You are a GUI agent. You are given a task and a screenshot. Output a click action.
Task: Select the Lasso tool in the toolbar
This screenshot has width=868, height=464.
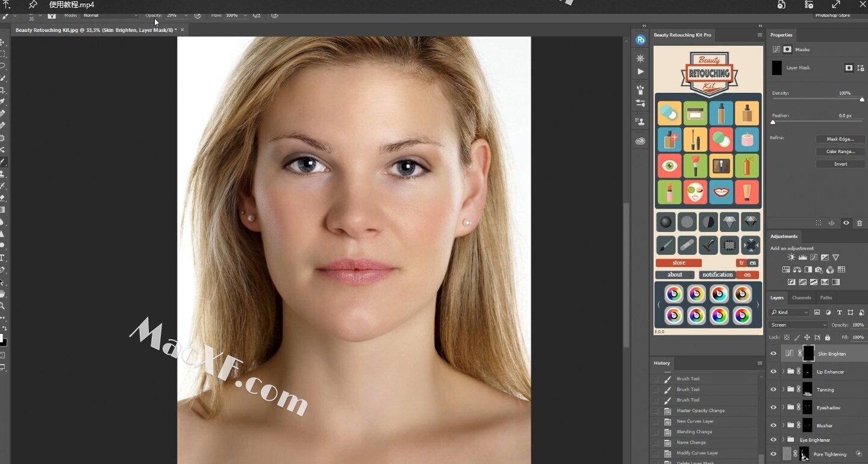pos(3,66)
